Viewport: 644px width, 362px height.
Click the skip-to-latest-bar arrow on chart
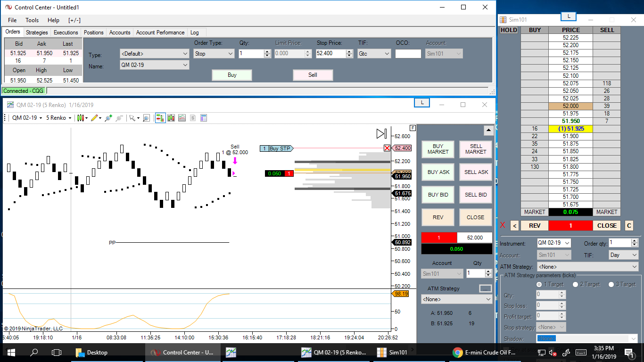coord(381,133)
